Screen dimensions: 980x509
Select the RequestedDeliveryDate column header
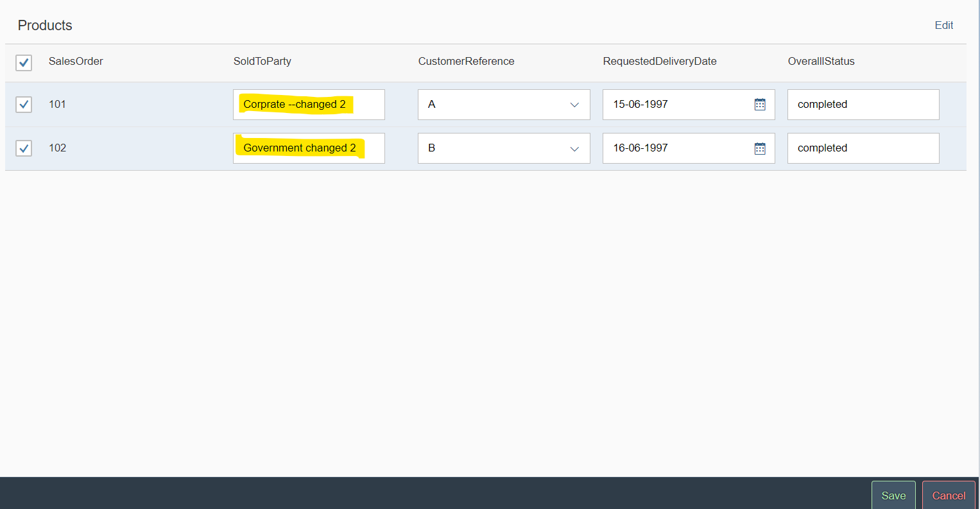659,61
